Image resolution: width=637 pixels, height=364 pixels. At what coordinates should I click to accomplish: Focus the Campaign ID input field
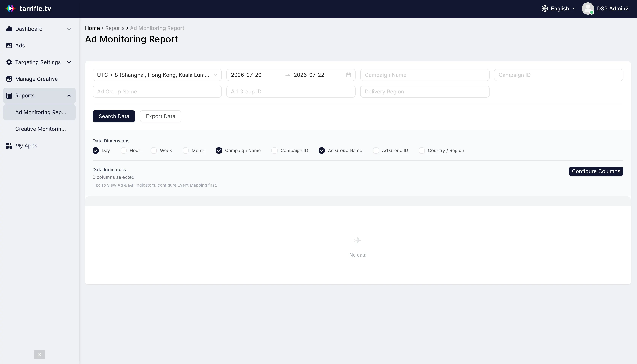(559, 75)
